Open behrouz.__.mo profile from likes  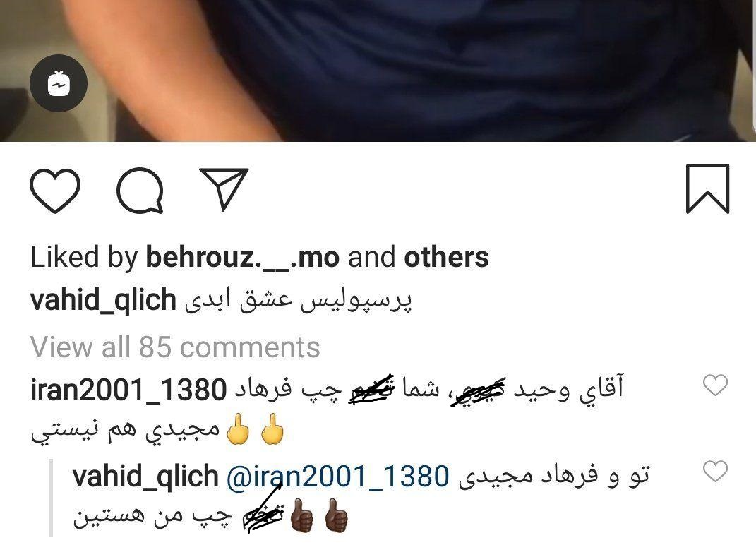pyautogui.click(x=243, y=257)
